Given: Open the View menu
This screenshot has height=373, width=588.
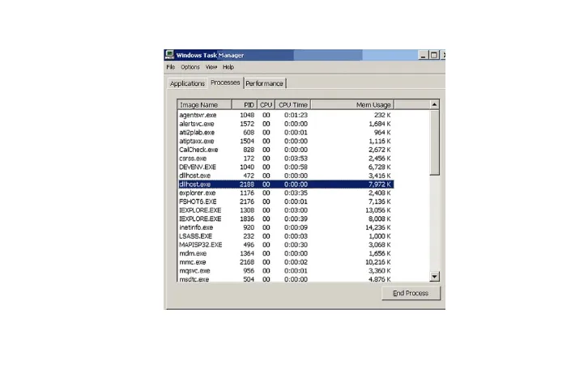Looking at the screenshot, I should pyautogui.click(x=211, y=67).
